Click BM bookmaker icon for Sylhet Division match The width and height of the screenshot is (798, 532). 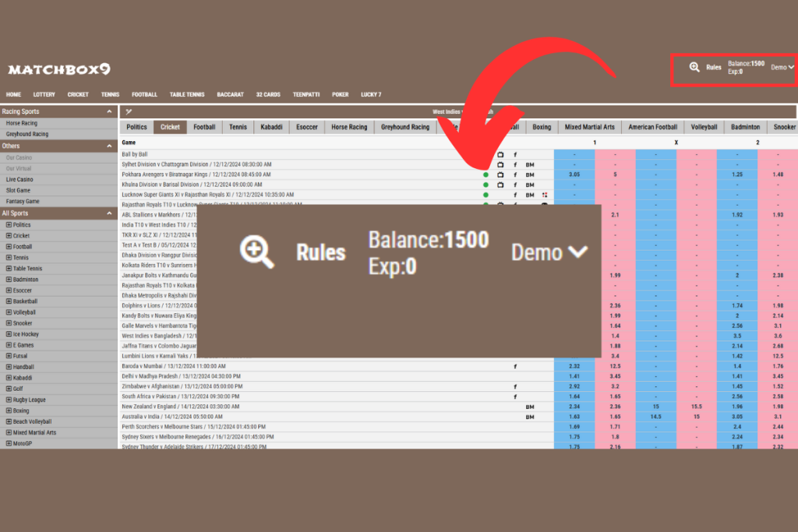pos(530,165)
